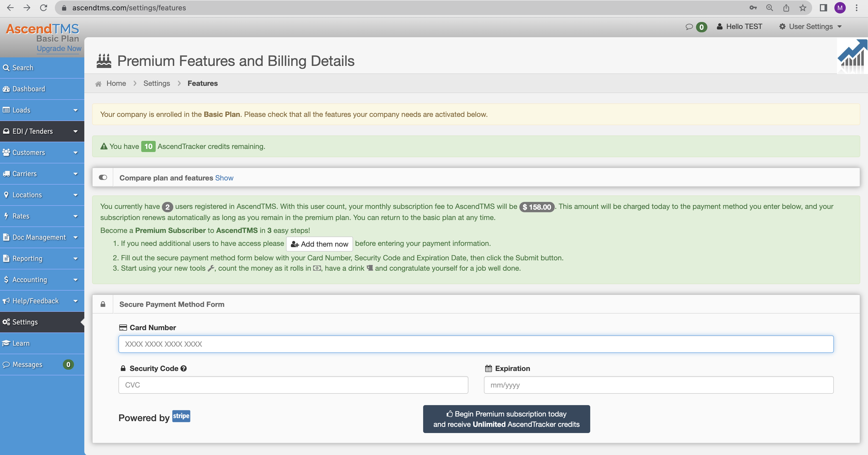The height and width of the screenshot is (455, 868).
Task: Focus the Expiration mm/yyyy field
Action: [x=659, y=385]
